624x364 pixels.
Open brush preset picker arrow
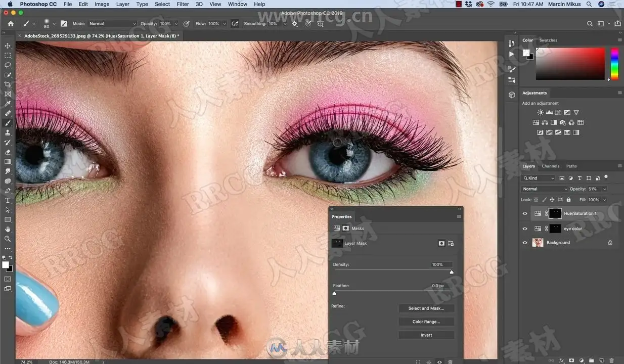pyautogui.click(x=54, y=24)
